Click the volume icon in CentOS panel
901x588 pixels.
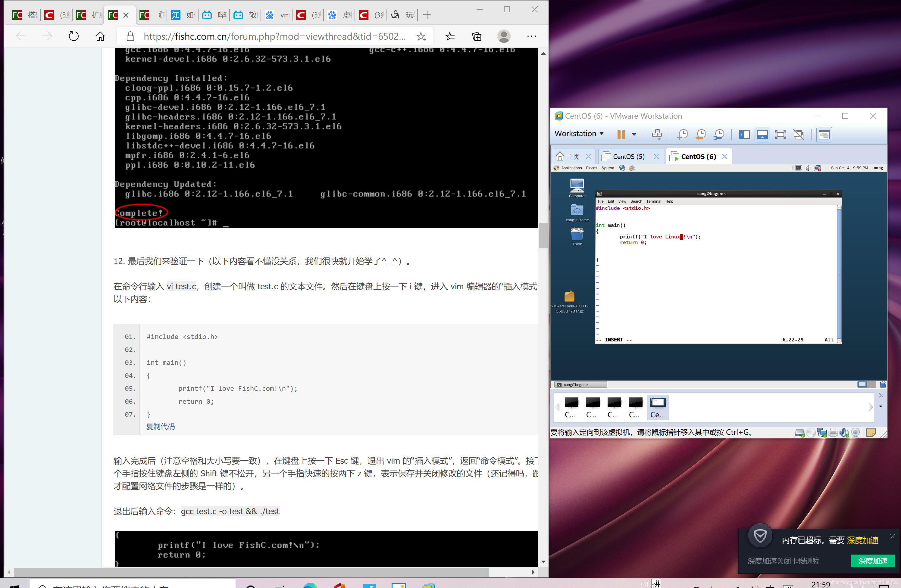pos(808,168)
